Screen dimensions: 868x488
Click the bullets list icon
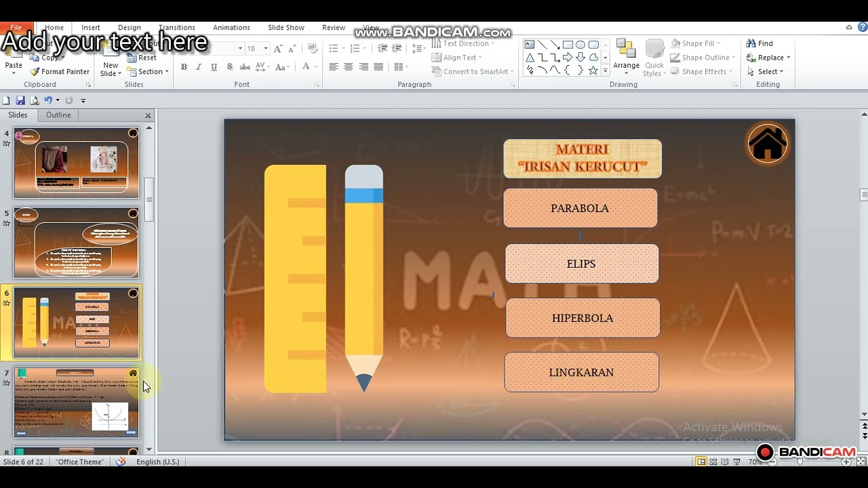(x=333, y=49)
